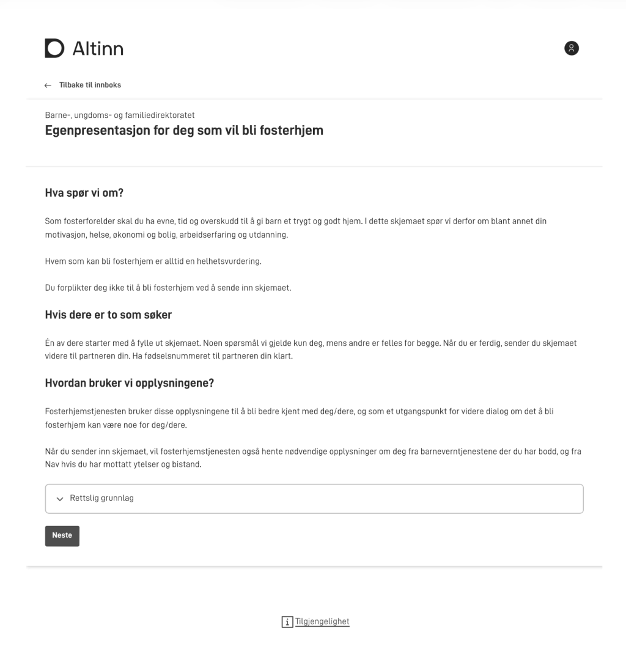Click paragraph starting Én av dere starter

coord(311,349)
